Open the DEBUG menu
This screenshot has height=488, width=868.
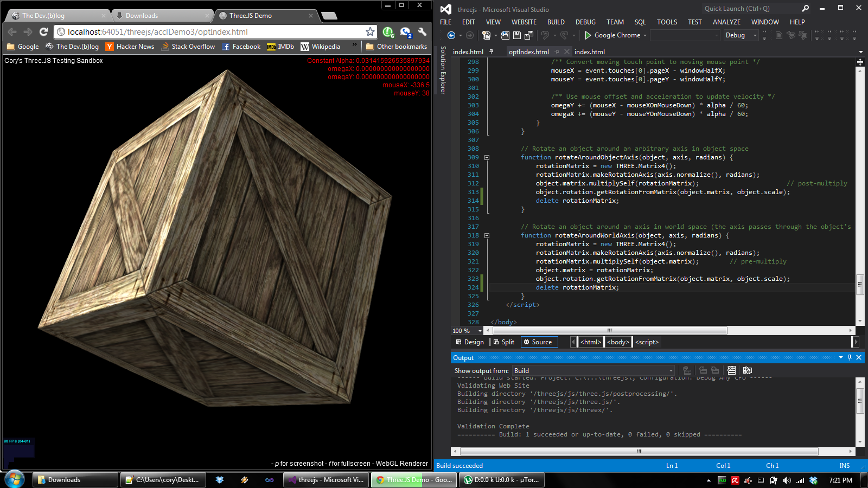(585, 22)
